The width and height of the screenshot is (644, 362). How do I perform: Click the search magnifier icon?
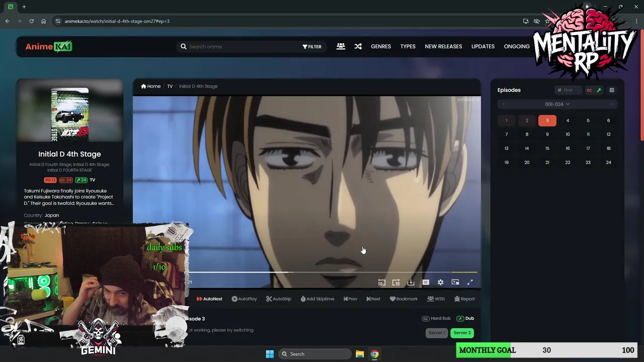[184, 46]
